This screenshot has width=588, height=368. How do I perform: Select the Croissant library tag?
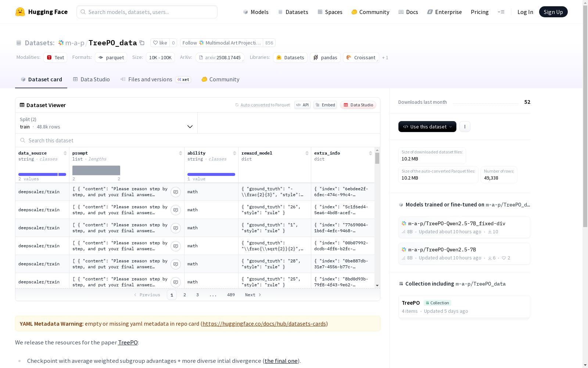tap(361, 57)
